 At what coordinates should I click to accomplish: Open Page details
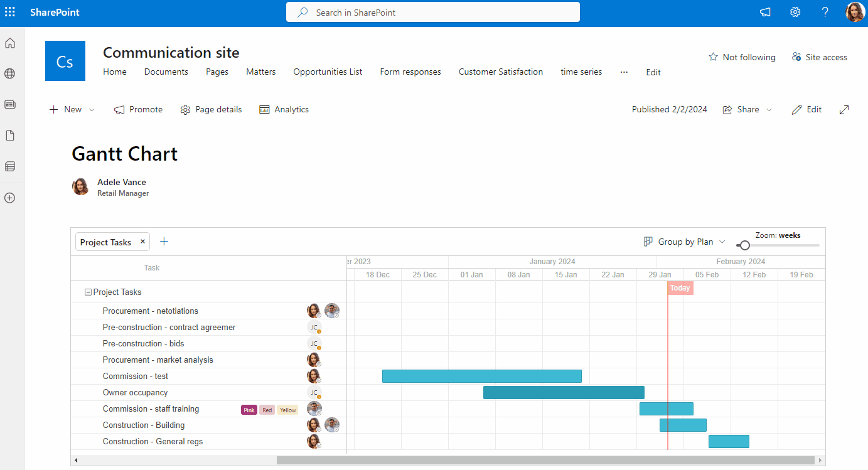(x=211, y=109)
